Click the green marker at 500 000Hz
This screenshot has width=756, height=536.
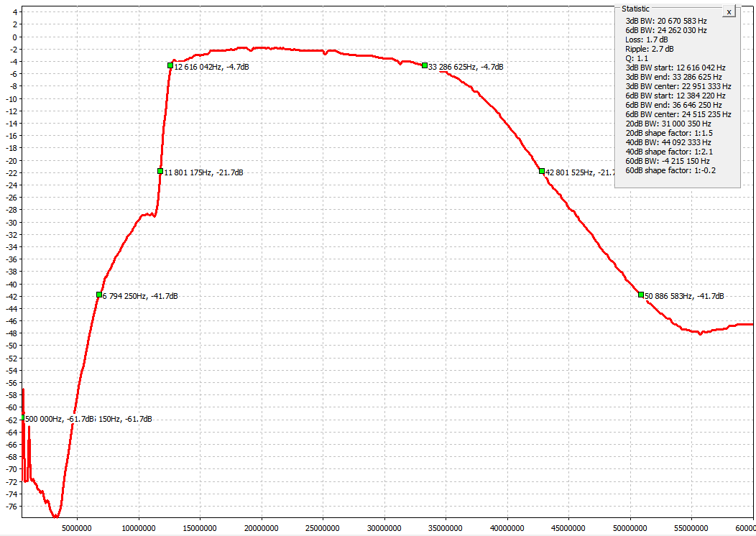[23, 417]
